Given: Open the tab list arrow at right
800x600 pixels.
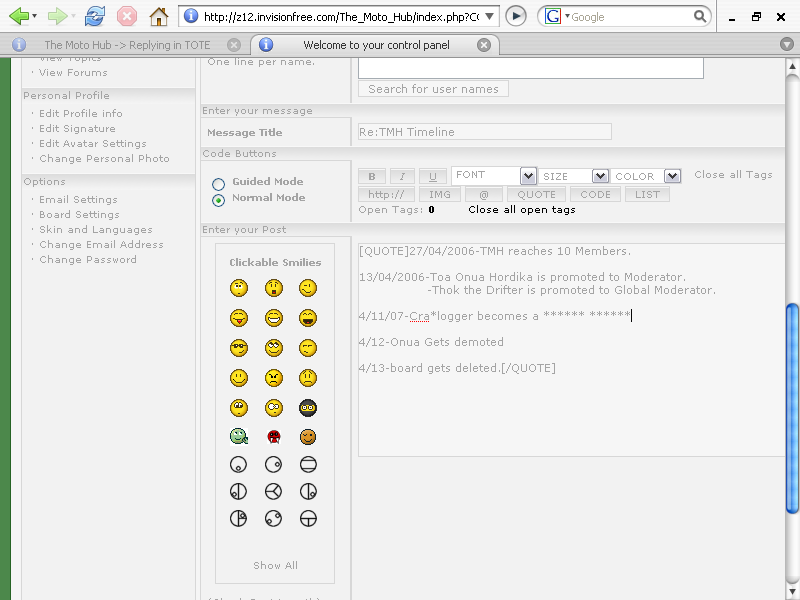Looking at the screenshot, I should (x=787, y=44).
